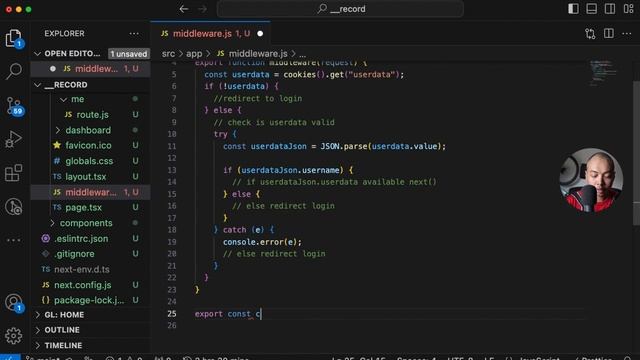Viewport: 640px width, 360px height.
Task: Expand the dashboard folder
Action: 58,130
